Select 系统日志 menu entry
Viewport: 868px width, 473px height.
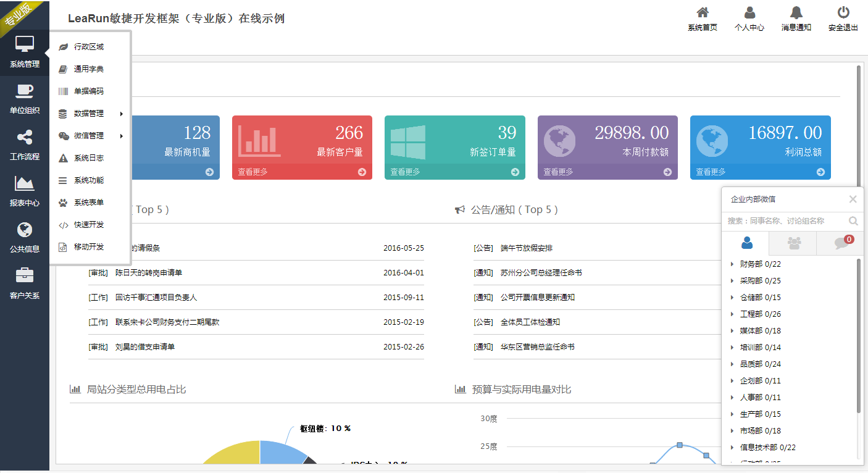point(90,158)
